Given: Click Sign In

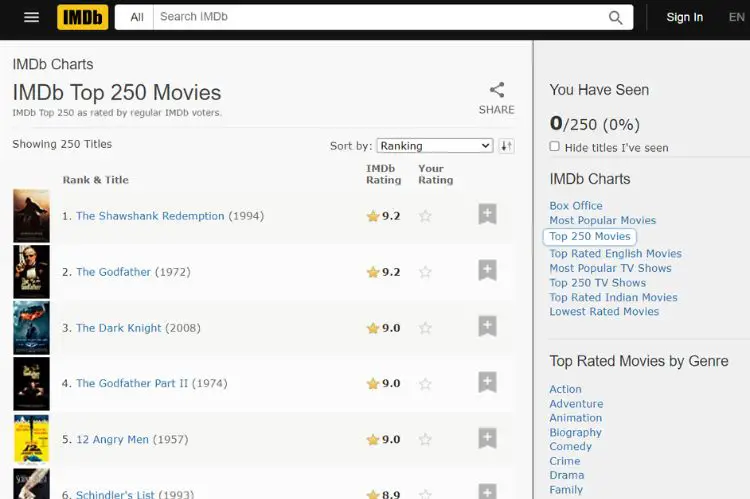Looking at the screenshot, I should pos(684,17).
